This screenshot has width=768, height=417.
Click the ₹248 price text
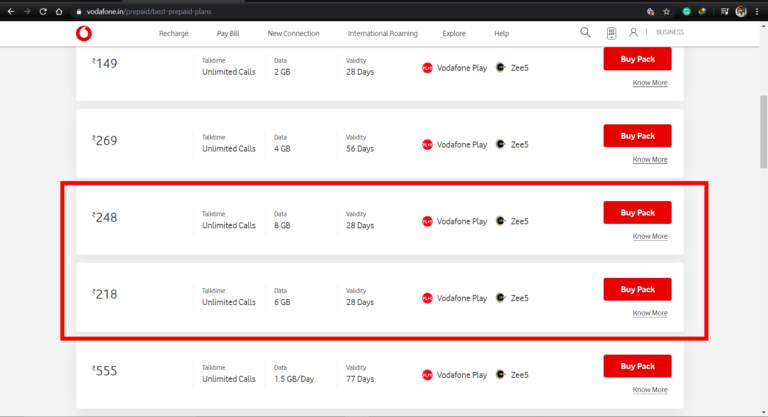(104, 217)
